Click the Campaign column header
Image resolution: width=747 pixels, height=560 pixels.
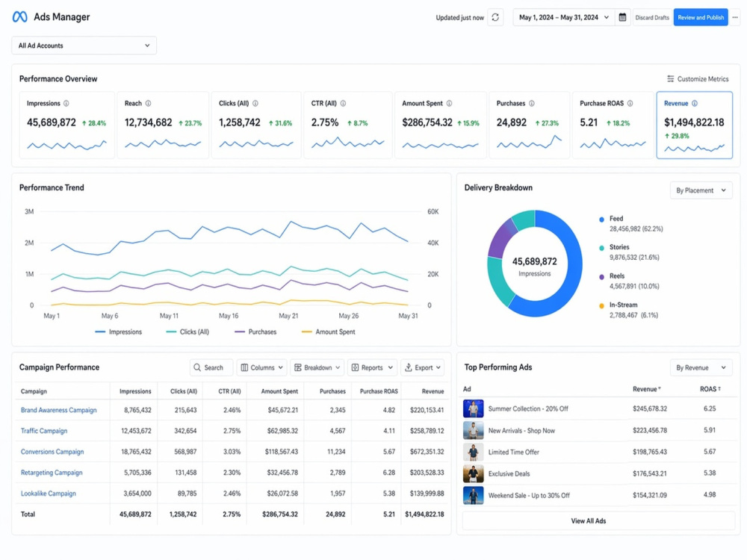click(x=34, y=391)
